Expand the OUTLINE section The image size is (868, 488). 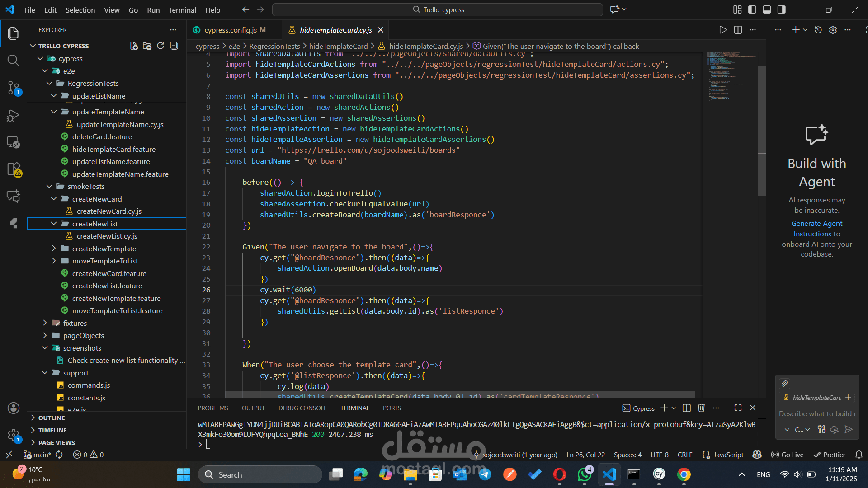pyautogui.click(x=52, y=418)
